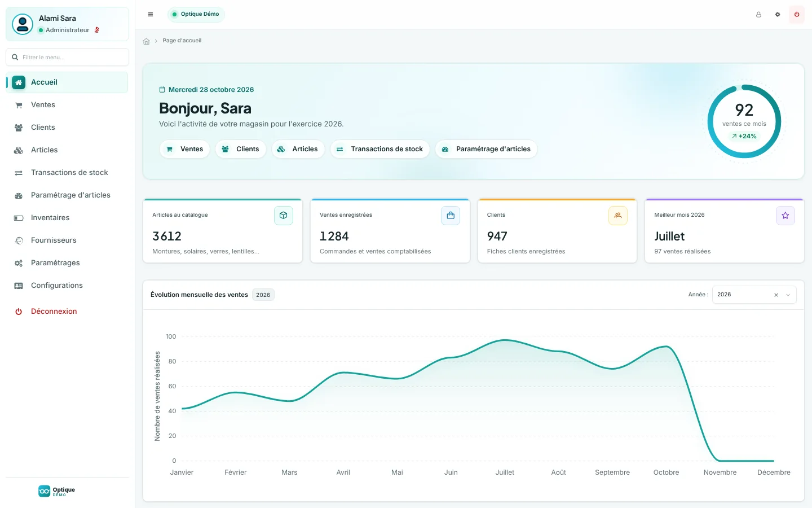The height and width of the screenshot is (508, 812).
Task: Click the Ventes enregistrées bag icon
Action: pos(451,216)
